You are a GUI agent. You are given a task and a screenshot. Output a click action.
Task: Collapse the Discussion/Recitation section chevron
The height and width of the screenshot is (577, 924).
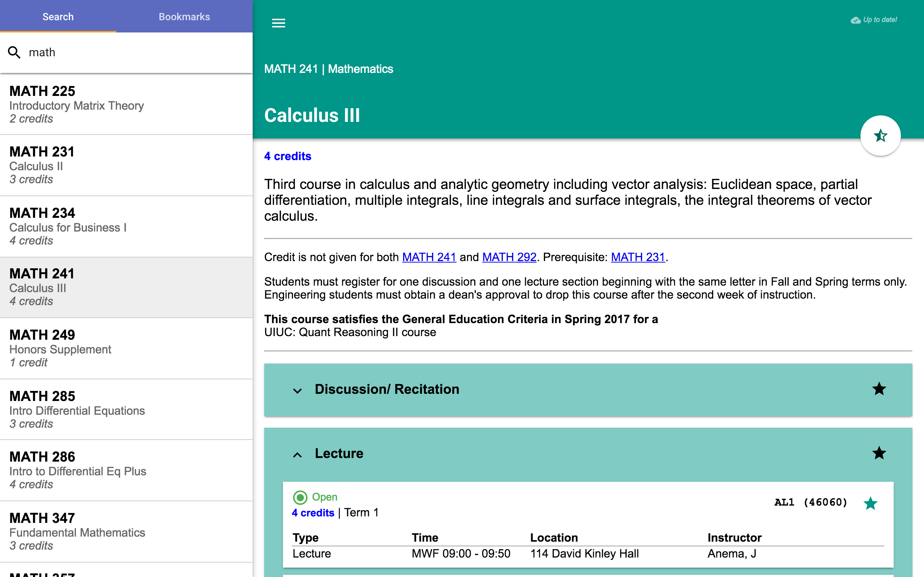[297, 389]
